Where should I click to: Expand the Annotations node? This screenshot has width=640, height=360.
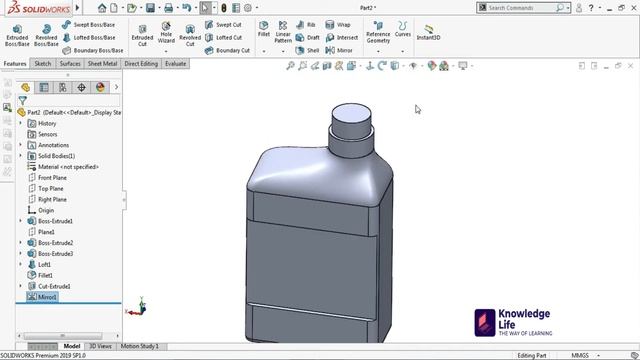[20, 145]
